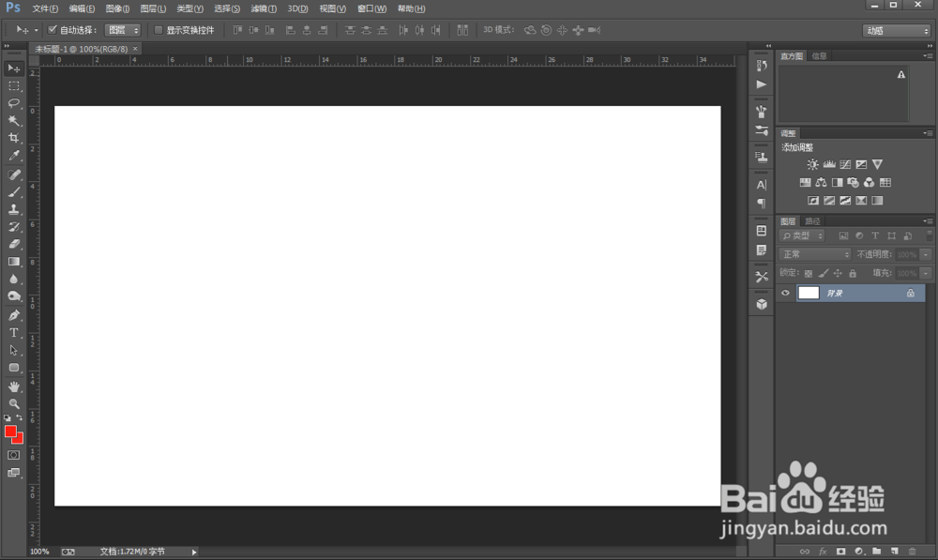
Task: Open the 滤镜(T) menu
Action: click(x=264, y=8)
